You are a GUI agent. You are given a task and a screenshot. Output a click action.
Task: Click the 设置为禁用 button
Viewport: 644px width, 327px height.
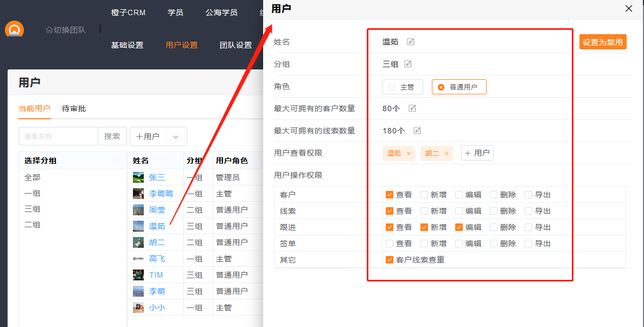(x=602, y=42)
